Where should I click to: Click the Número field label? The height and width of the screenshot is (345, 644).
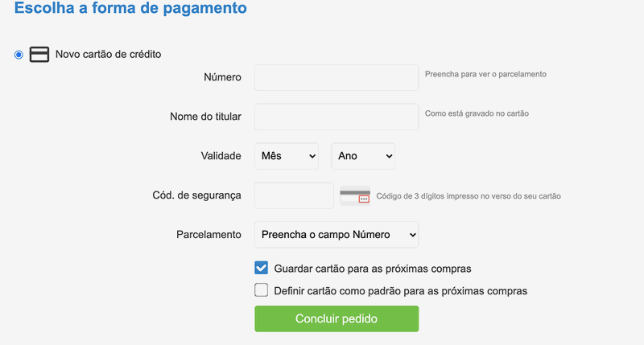(x=223, y=77)
